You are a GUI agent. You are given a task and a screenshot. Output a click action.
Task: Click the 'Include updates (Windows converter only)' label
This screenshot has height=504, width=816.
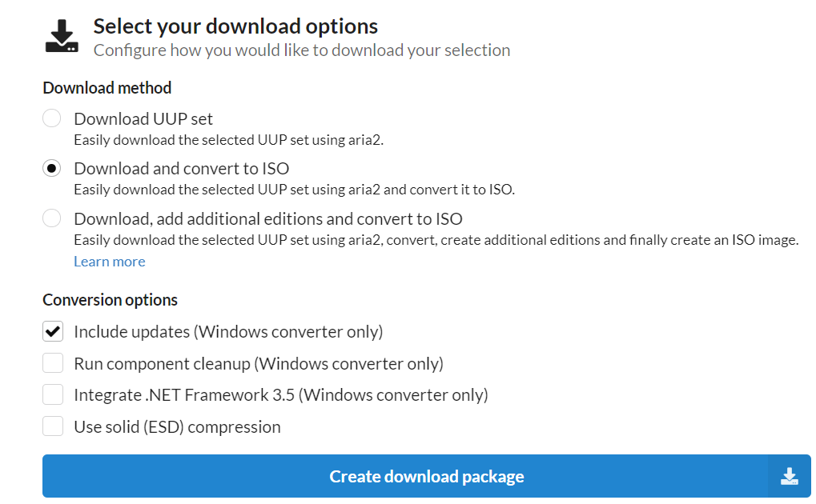click(x=228, y=331)
